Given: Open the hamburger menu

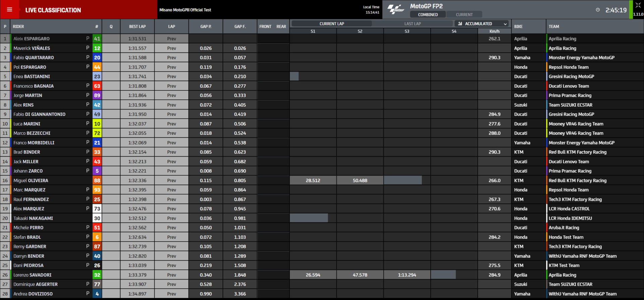Looking at the screenshot, I should 9,10.
